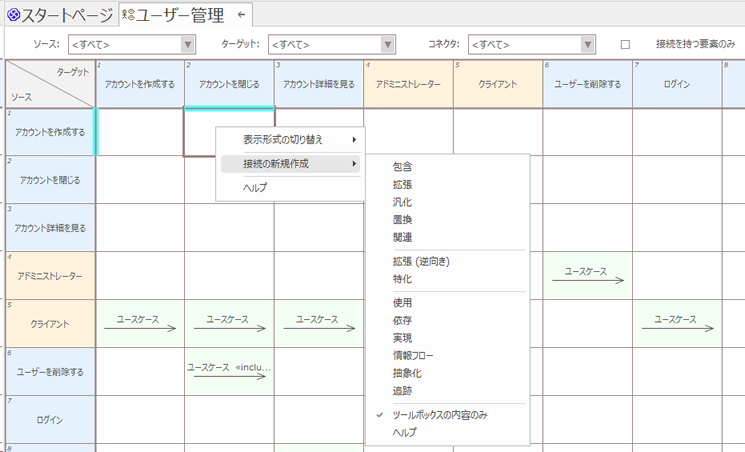This screenshot has height=452, width=745.
Task: Click the ユーザー管理 matrix tab icon
Action: click(128, 15)
